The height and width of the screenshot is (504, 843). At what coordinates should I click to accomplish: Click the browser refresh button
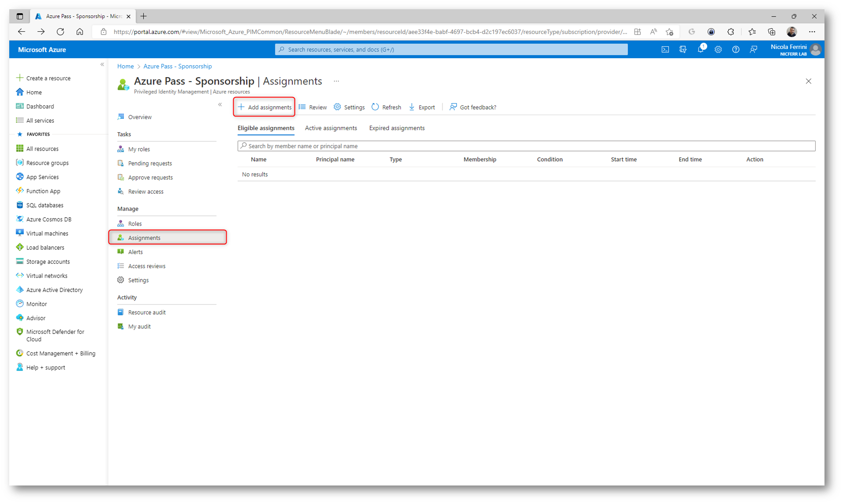click(x=60, y=32)
